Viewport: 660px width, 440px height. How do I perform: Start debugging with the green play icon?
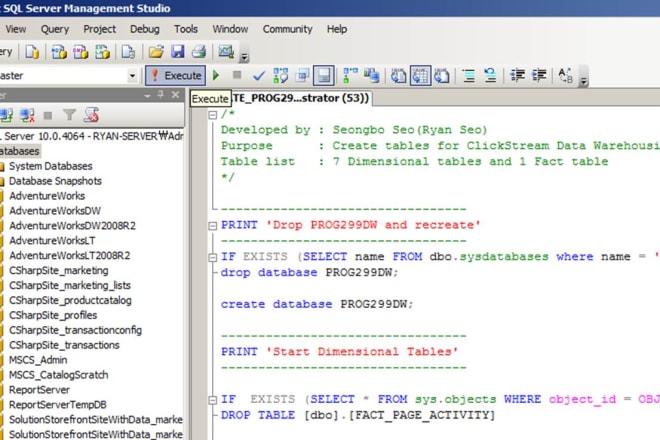tap(216, 75)
